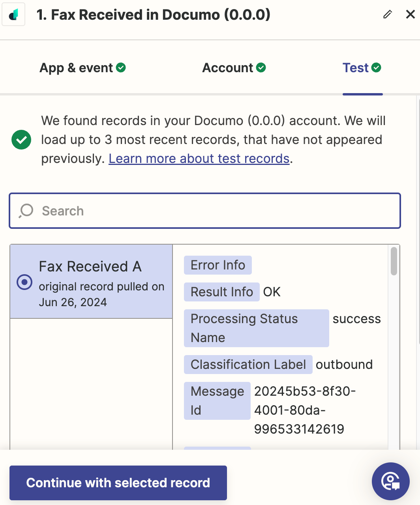
Task: Open the Test tab
Action: [x=362, y=68]
